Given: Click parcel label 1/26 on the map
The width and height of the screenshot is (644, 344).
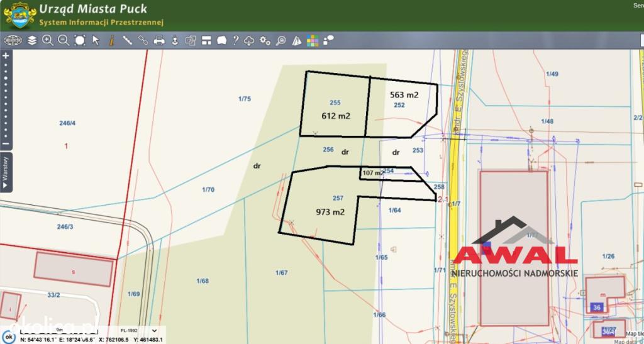Looking at the screenshot, I should click(608, 256).
